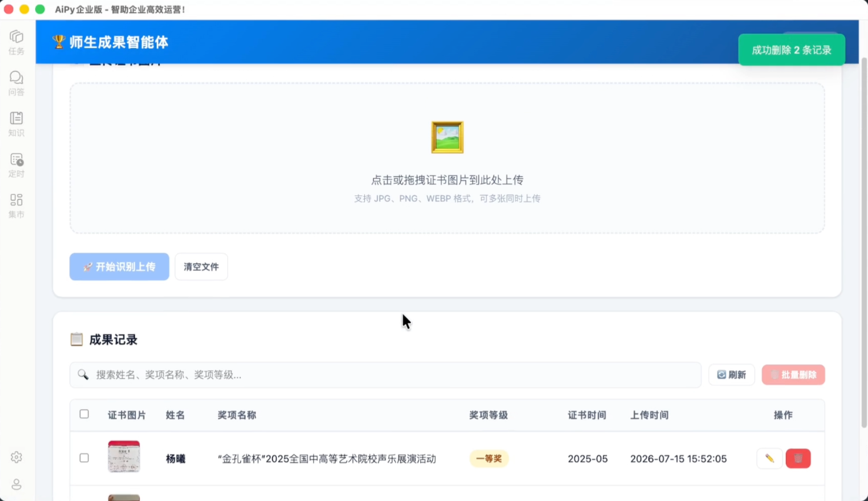Click the 开始识别上传 button
This screenshot has height=501, width=868.
point(119,267)
